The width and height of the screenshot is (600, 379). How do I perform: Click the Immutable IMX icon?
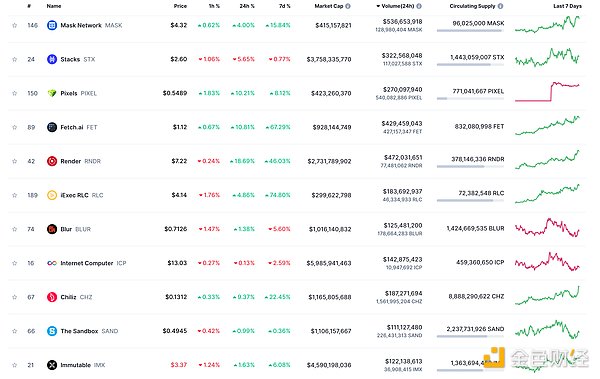click(52, 365)
